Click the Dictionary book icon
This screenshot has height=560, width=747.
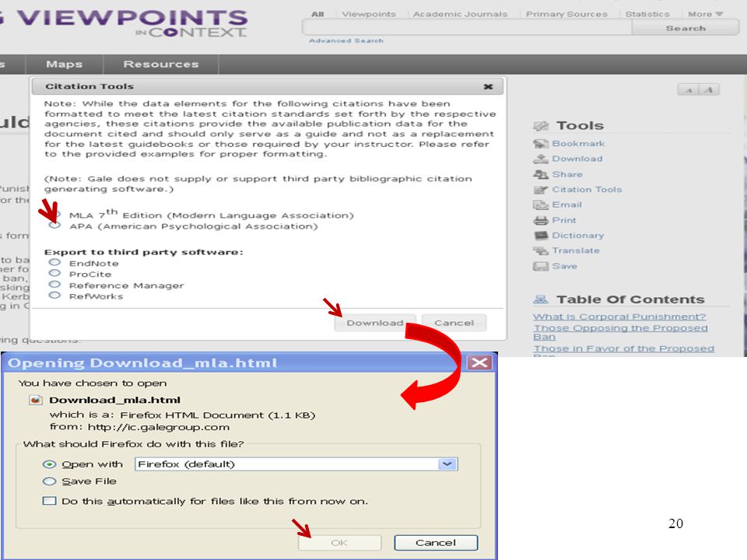pyautogui.click(x=541, y=235)
